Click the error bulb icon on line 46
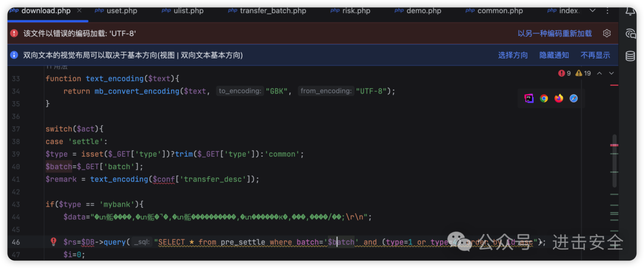 [53, 241]
